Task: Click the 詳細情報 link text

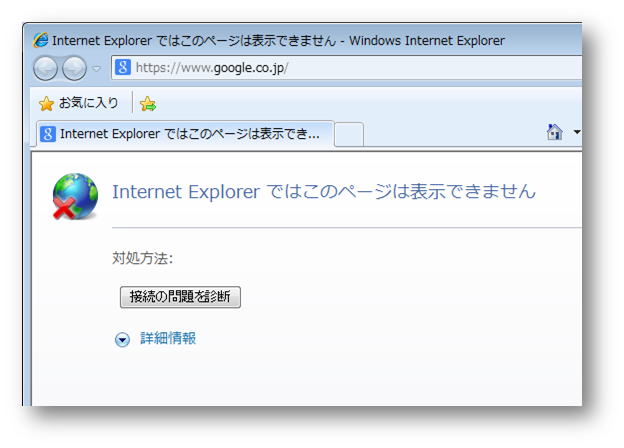Action: (x=168, y=338)
